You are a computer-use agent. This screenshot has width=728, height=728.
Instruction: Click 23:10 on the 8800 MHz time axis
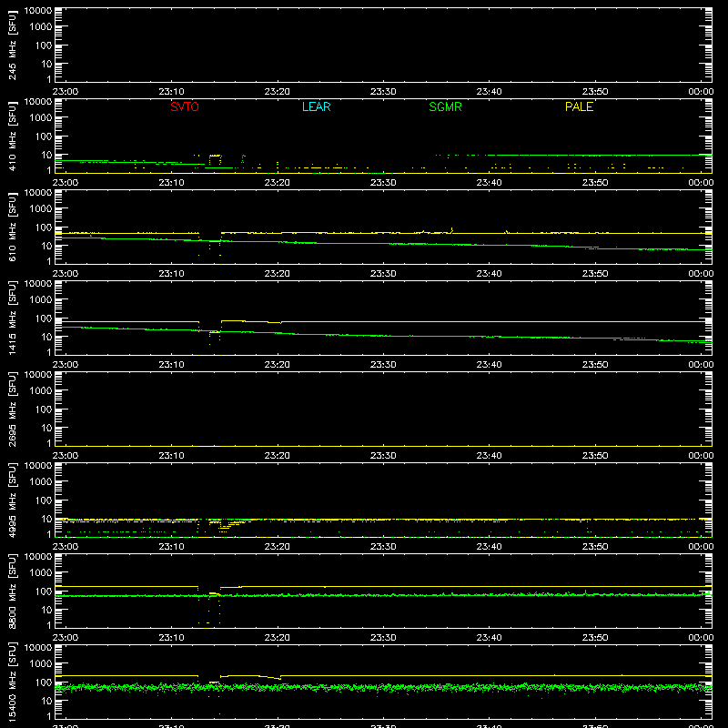pyautogui.click(x=171, y=638)
